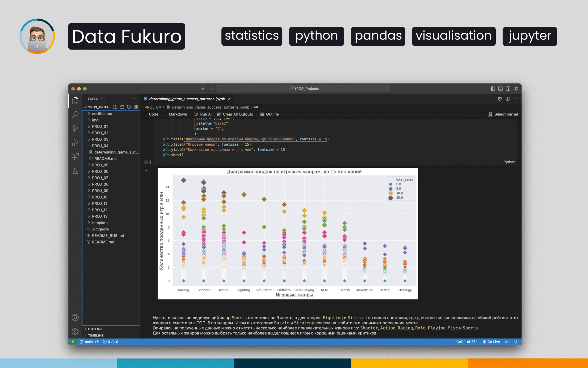This screenshot has width=588, height=368.
Task: Open the Search view in activity bar
Action: click(x=75, y=114)
